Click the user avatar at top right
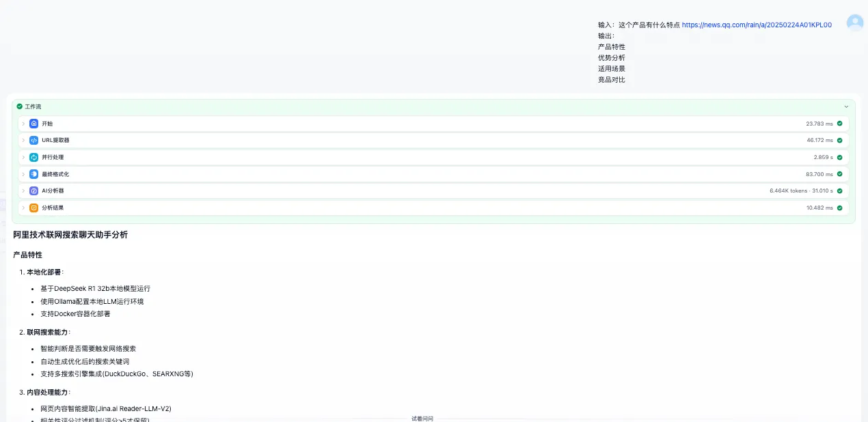 point(855,23)
